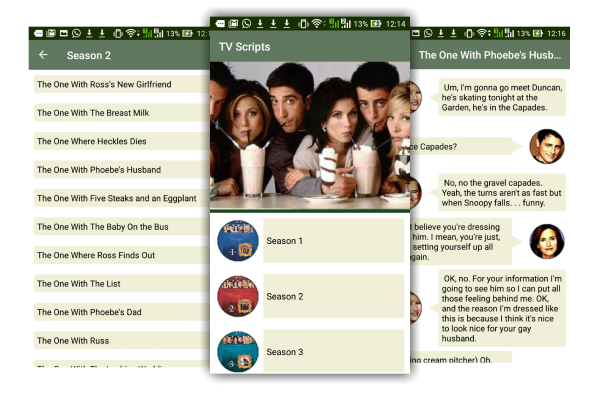The height and width of the screenshot is (400, 600).
Task: Tap Wi-Fi icon in left phone status bar
Action: coord(131,33)
